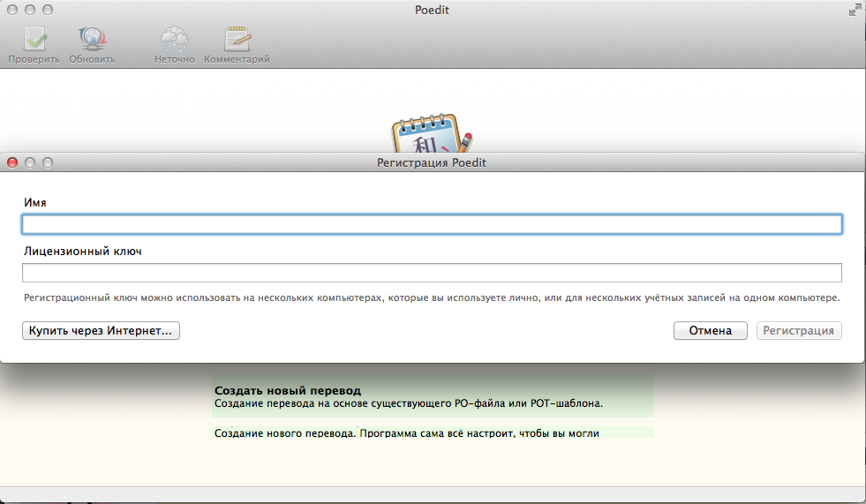Toggle the Неточно cloud icon
This screenshot has height=504, width=866.
[x=175, y=40]
